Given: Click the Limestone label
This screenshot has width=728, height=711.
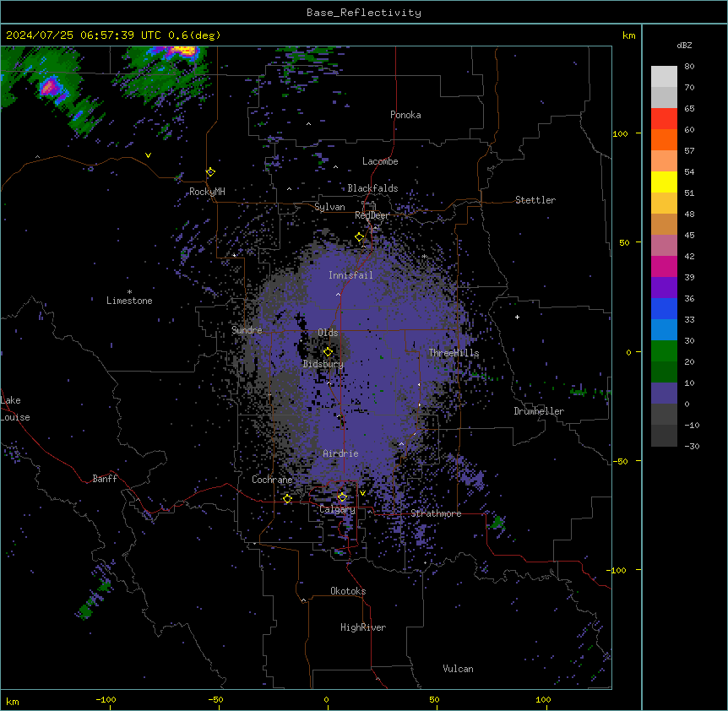Looking at the screenshot, I should [x=129, y=301].
